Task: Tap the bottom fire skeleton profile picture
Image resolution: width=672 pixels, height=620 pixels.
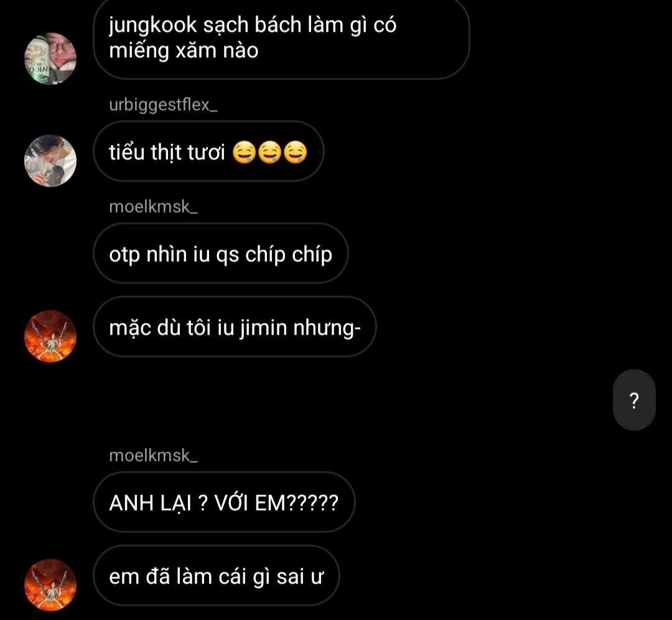Action: click(50, 585)
